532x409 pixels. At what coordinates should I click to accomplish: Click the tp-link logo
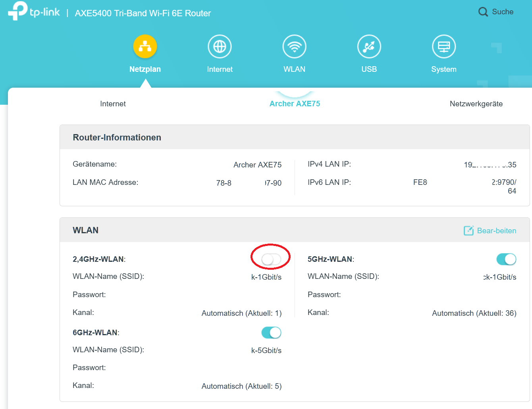[34, 11]
